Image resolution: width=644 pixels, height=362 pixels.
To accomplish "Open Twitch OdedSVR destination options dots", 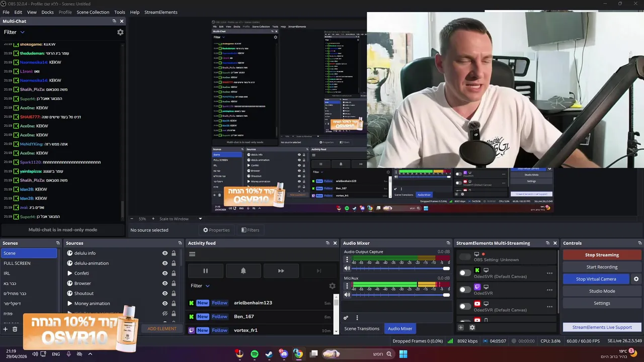I will coord(549,290).
